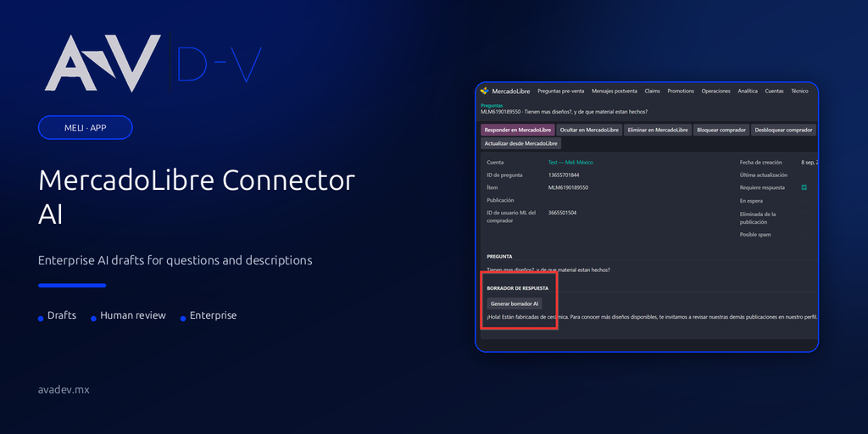Open the Cuentas menu

click(x=774, y=91)
